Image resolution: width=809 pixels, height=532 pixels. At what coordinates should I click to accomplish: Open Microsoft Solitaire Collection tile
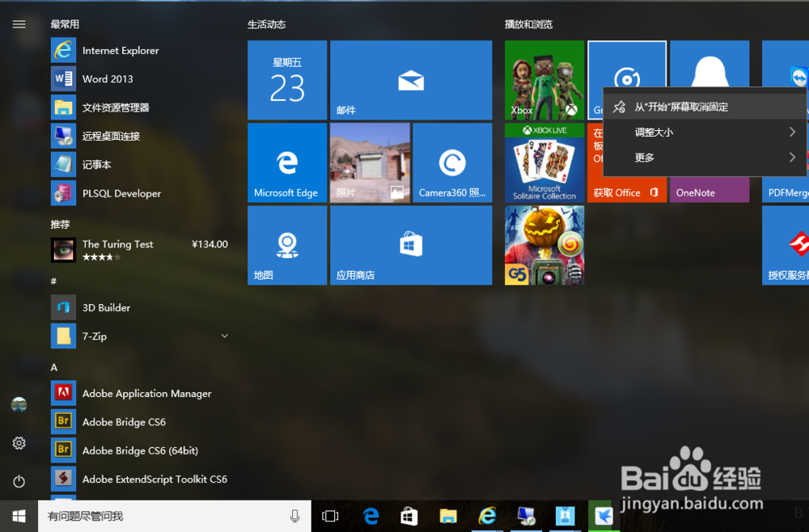(x=544, y=163)
